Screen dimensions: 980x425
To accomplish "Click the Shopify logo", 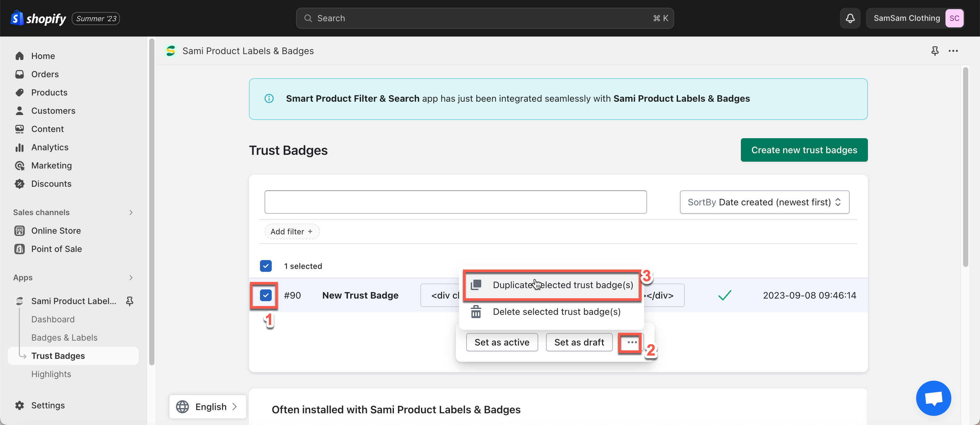I will [x=38, y=18].
